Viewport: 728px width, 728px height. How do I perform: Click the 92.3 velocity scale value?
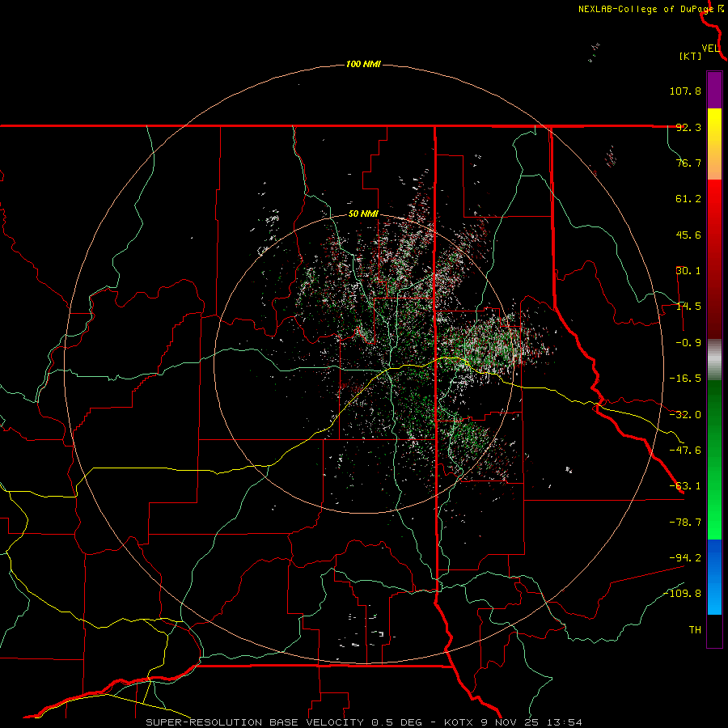click(x=688, y=127)
